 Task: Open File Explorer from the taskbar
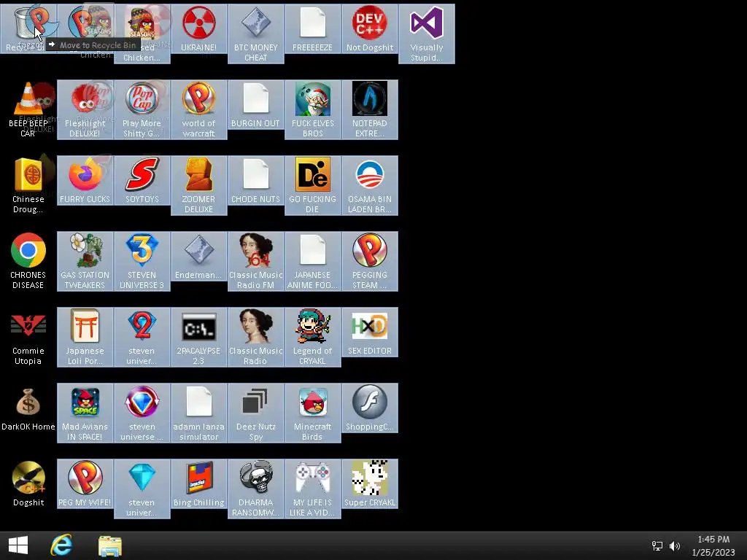(x=110, y=546)
